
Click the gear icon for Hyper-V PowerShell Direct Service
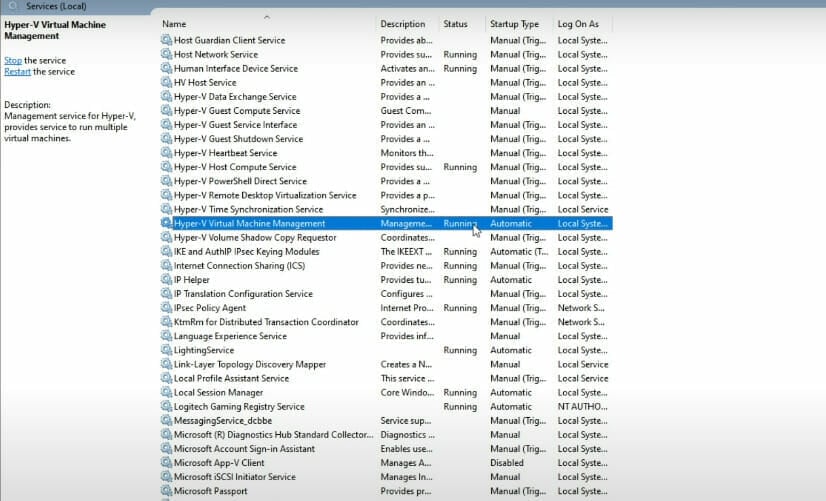[166, 181]
